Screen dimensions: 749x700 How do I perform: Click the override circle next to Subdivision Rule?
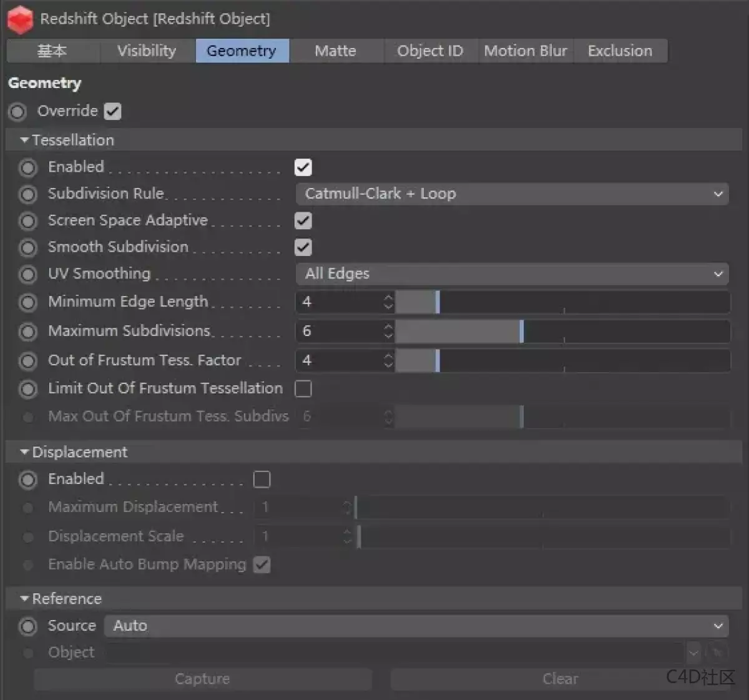pyautogui.click(x=28, y=194)
